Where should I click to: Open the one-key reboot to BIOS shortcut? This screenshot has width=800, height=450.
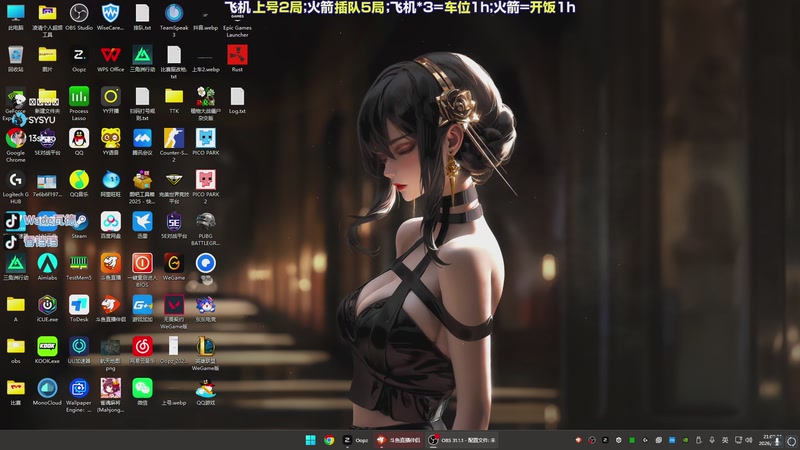142,269
